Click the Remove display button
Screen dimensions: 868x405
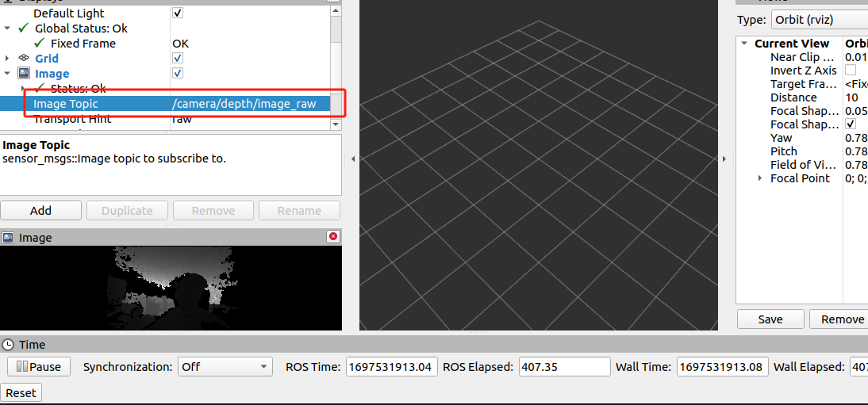click(x=213, y=211)
